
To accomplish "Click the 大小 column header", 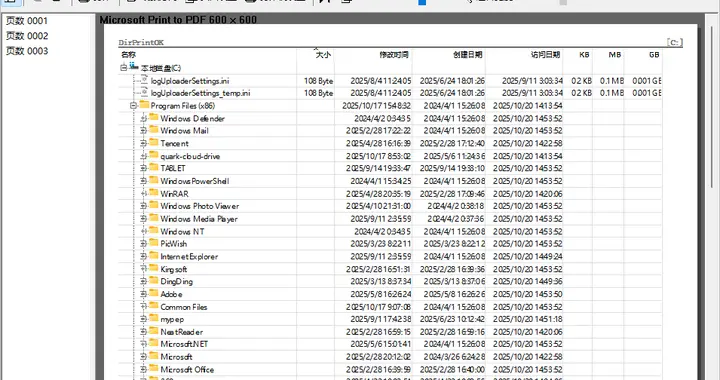I will coord(323,55).
